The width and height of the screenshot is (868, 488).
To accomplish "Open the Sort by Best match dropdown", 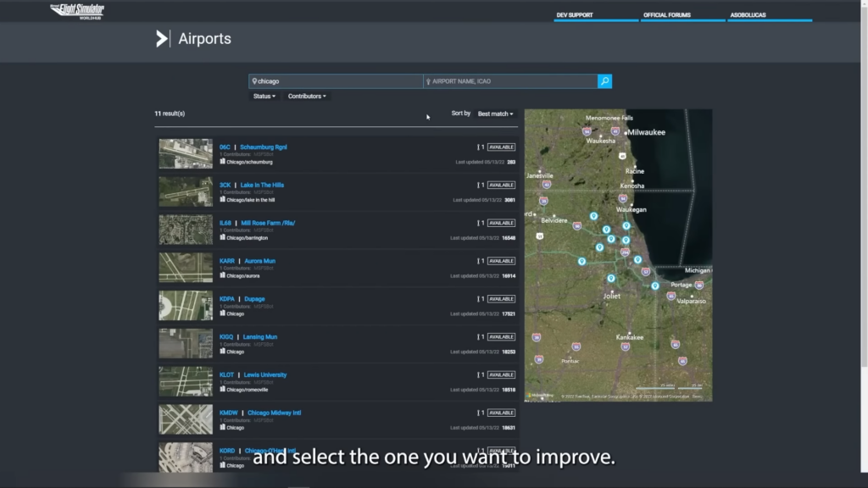I will 495,114.
